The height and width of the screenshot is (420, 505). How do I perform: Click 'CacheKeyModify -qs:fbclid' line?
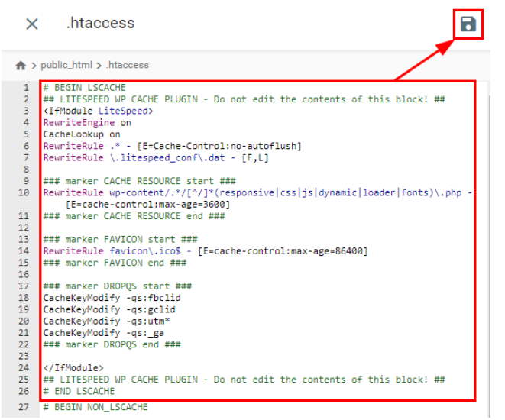click(112, 298)
